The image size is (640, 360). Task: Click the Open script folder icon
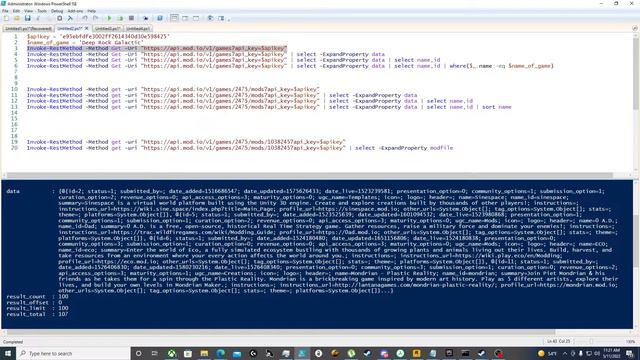tap(17, 18)
